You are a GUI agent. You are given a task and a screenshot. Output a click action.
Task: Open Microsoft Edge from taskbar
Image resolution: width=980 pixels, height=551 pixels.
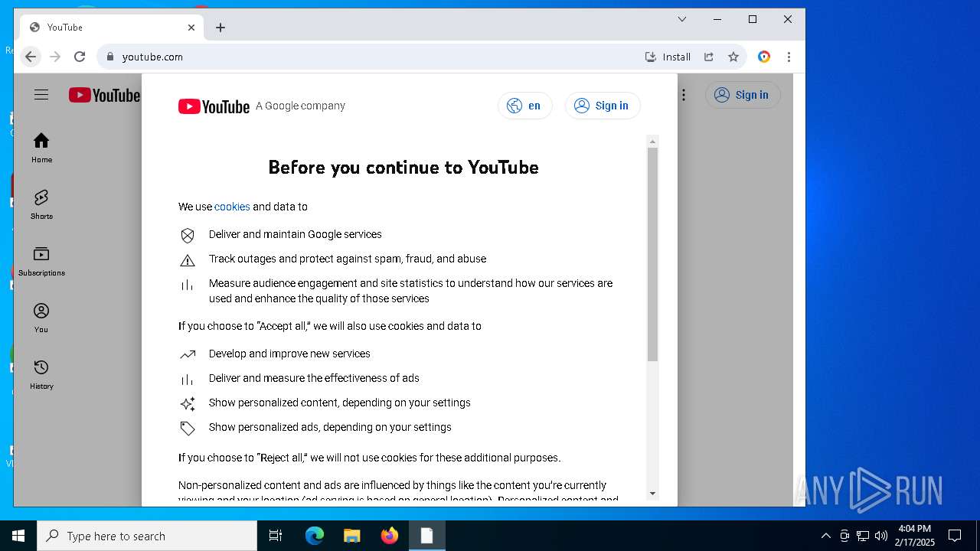(315, 536)
